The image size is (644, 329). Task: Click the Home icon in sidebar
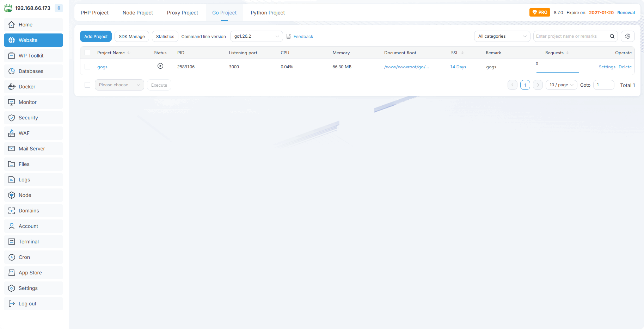click(x=12, y=25)
